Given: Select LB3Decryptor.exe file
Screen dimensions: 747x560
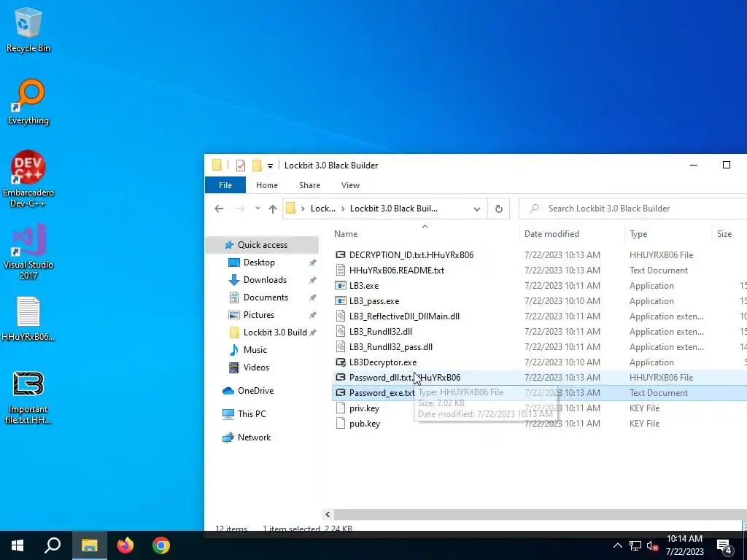Looking at the screenshot, I should [382, 362].
